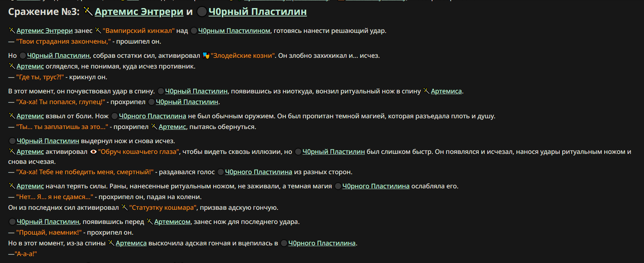Click the final quote "А-а-а!"

click(26, 254)
